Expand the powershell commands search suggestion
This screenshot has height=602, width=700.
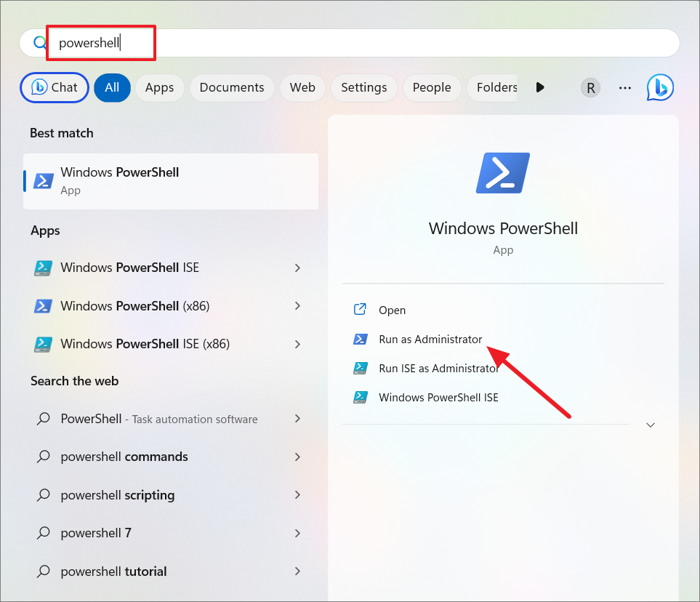297,457
